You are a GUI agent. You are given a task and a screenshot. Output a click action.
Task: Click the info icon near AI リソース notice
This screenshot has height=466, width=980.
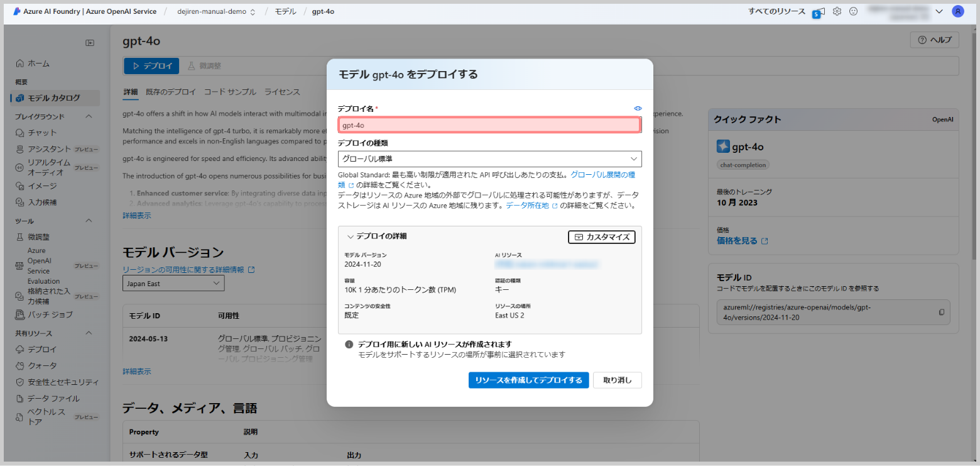click(349, 345)
